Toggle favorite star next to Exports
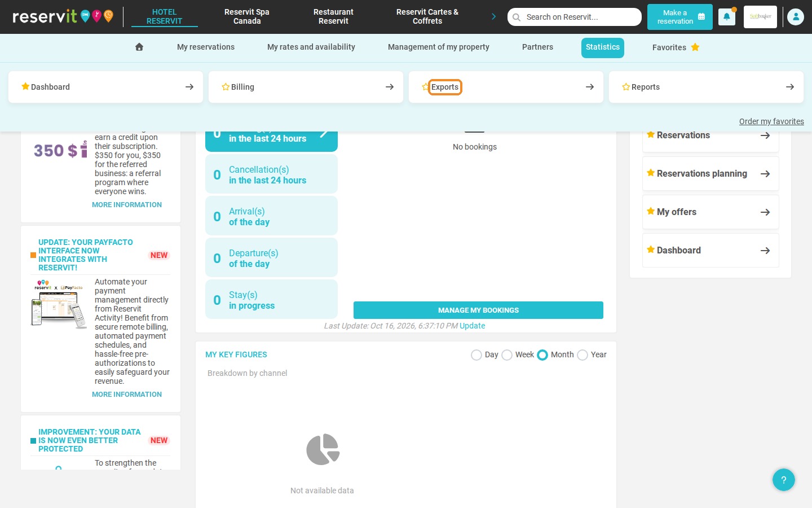 [x=426, y=87]
